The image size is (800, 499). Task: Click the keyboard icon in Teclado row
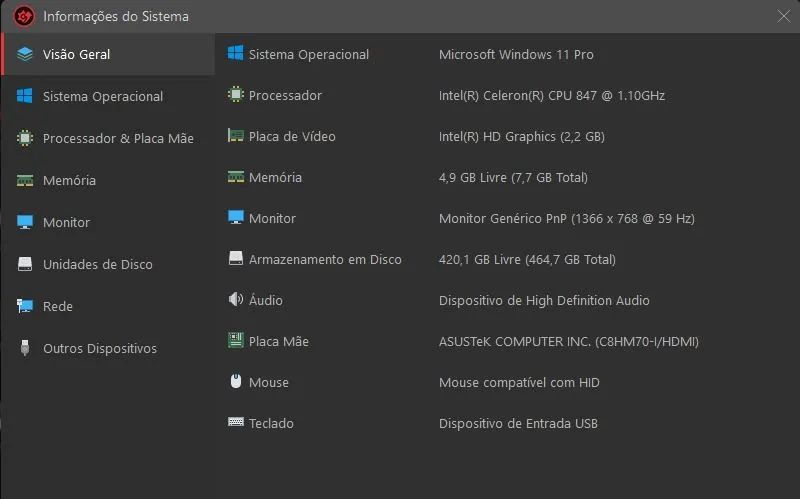point(235,422)
